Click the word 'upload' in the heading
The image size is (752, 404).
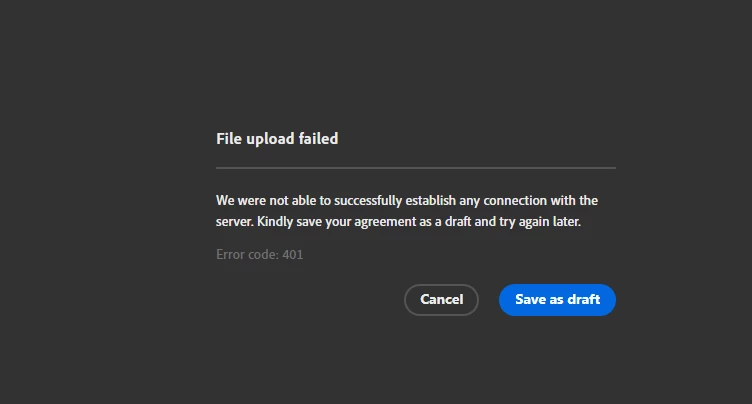click(x=270, y=139)
